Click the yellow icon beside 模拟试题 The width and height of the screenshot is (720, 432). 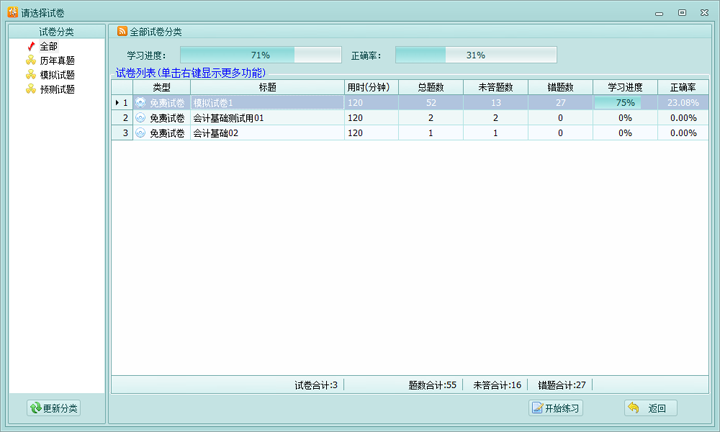[x=30, y=74]
